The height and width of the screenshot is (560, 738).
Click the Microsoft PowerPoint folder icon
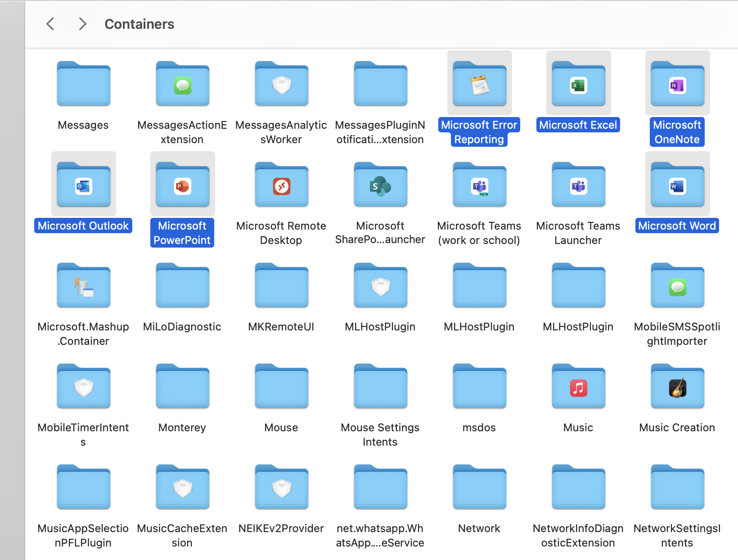click(183, 184)
